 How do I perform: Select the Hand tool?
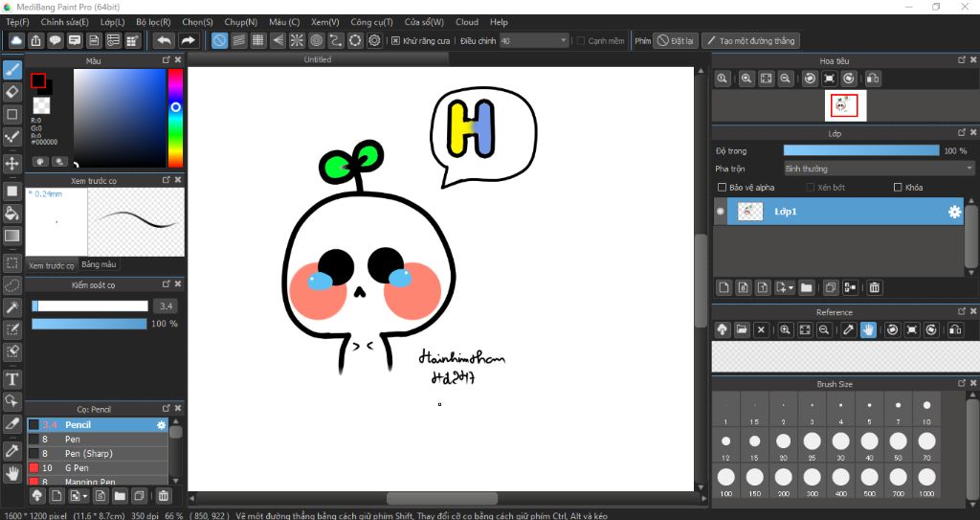11,474
